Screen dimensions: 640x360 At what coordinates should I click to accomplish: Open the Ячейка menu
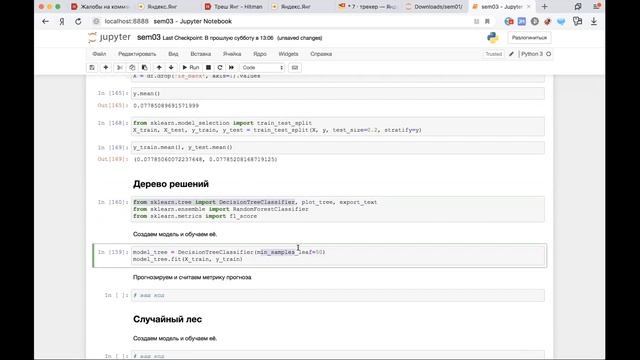pyautogui.click(x=232, y=54)
